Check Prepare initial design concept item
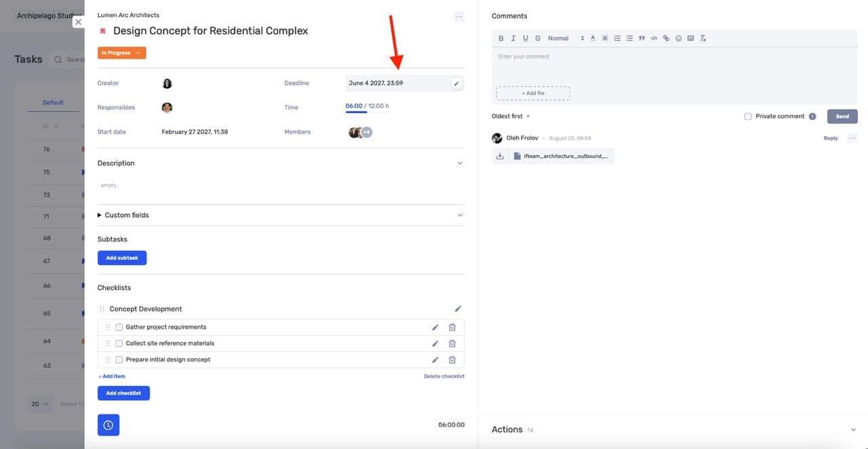 point(119,359)
